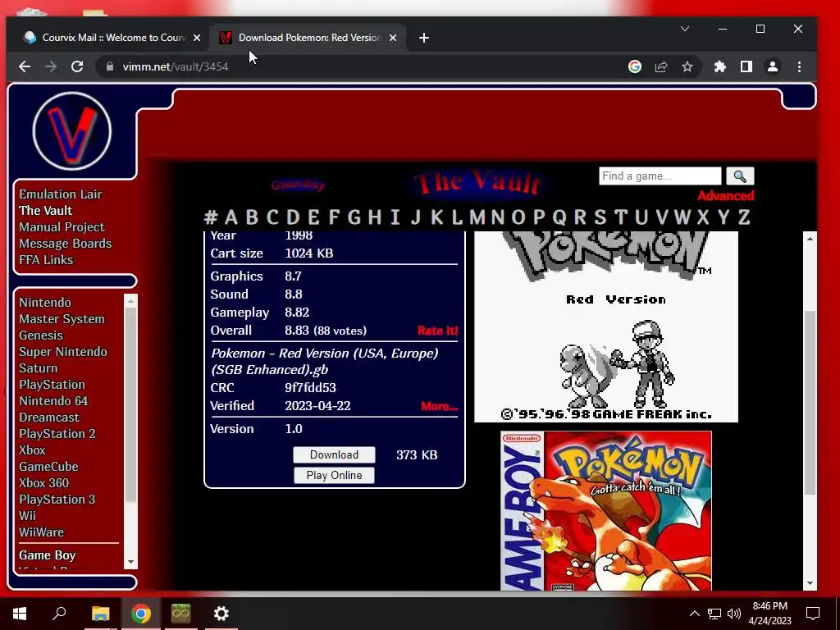Select GameCube in the systems list
Screen dimensions: 840x630
(x=48, y=467)
